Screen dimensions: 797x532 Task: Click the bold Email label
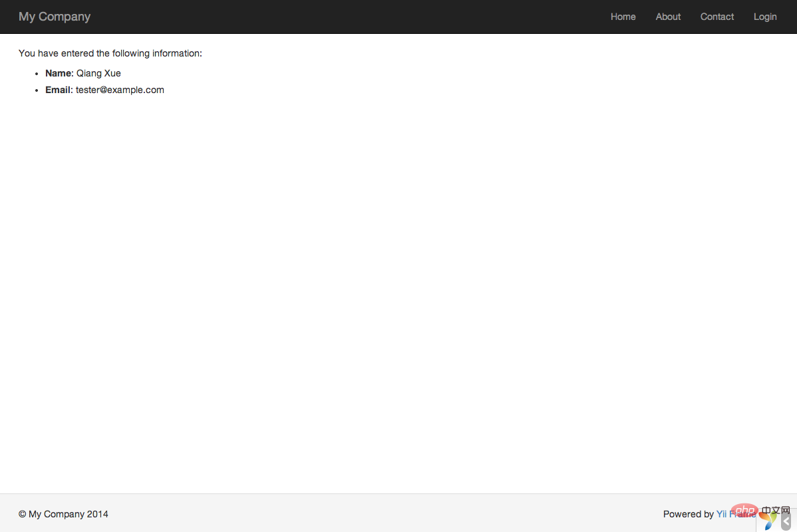click(x=59, y=90)
